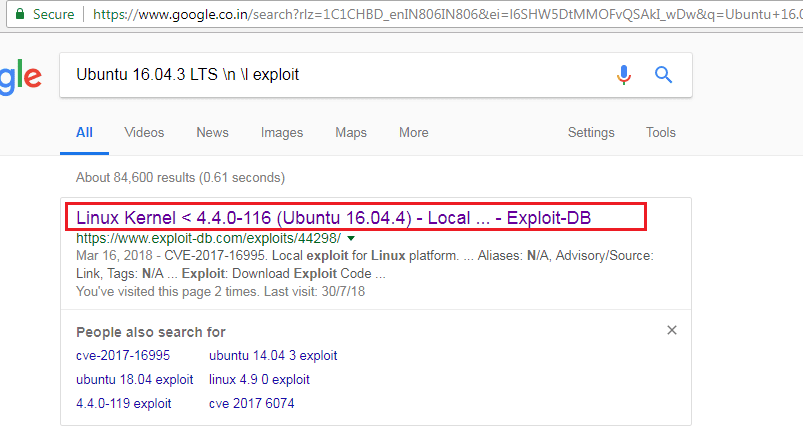This screenshot has width=803, height=442.
Task: Click the green Secure padlock icon
Action: tap(19, 15)
